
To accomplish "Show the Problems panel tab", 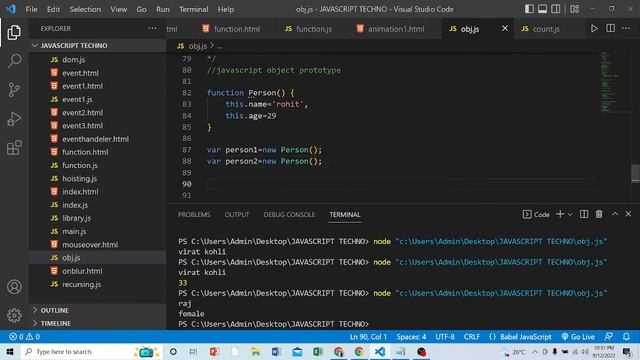I will pos(194,214).
